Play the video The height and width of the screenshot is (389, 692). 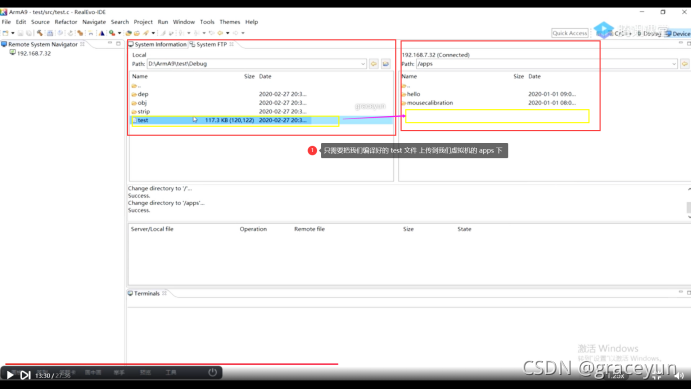coord(10,375)
